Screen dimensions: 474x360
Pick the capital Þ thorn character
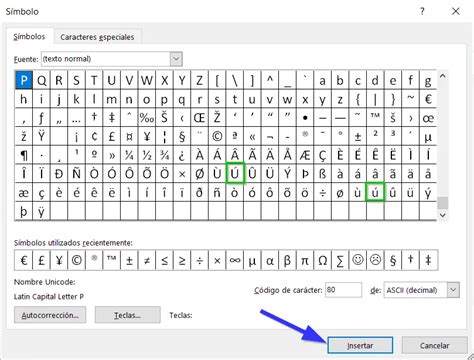[305, 174]
